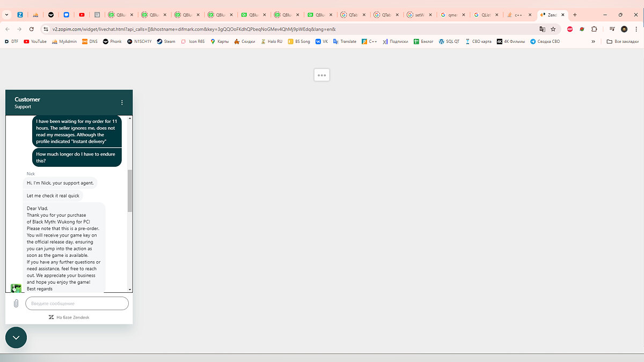This screenshot has width=644, height=362.
Task: Open the browser extensions puzzle icon
Action: tap(594, 29)
